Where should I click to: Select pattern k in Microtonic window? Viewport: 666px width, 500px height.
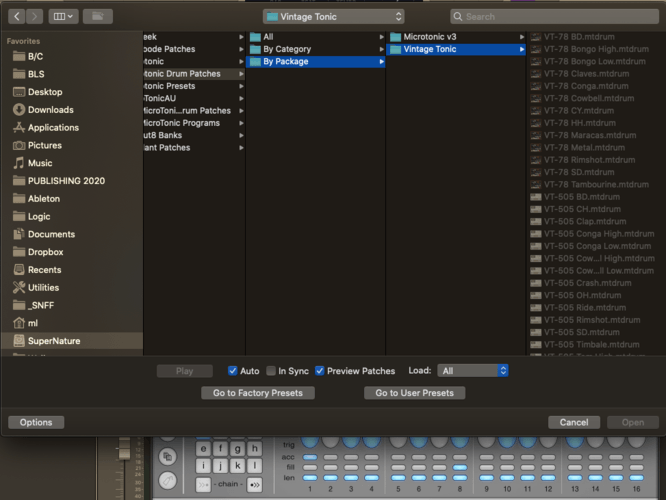(237, 466)
